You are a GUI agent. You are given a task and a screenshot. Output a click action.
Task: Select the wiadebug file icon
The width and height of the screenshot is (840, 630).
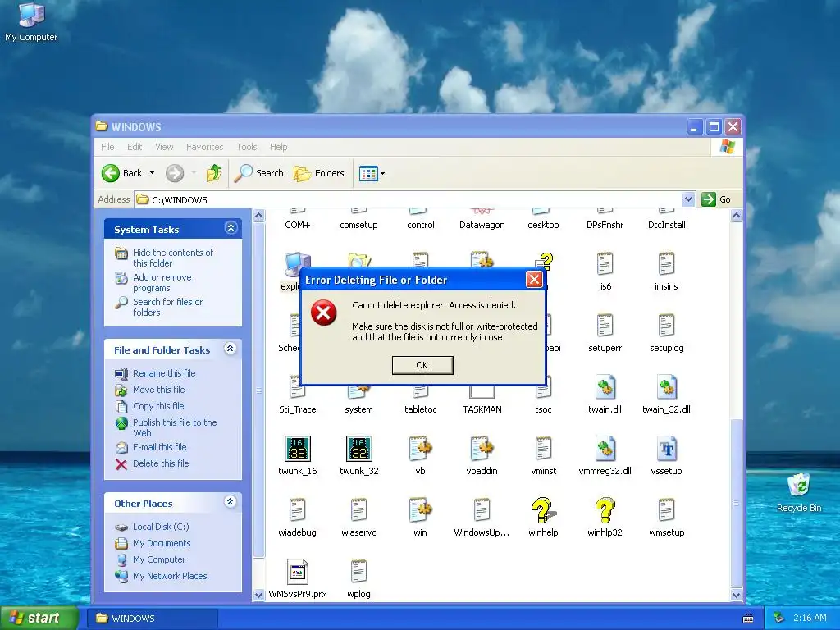297,510
